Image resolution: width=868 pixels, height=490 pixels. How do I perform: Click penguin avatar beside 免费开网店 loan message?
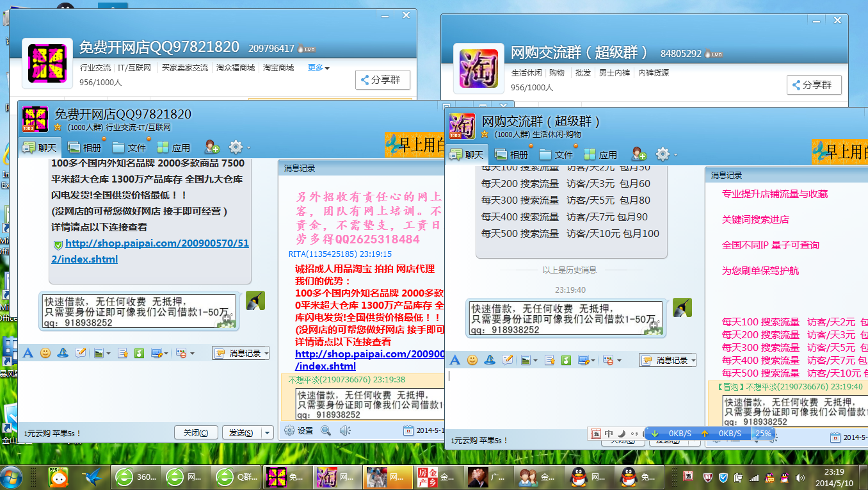coord(255,300)
